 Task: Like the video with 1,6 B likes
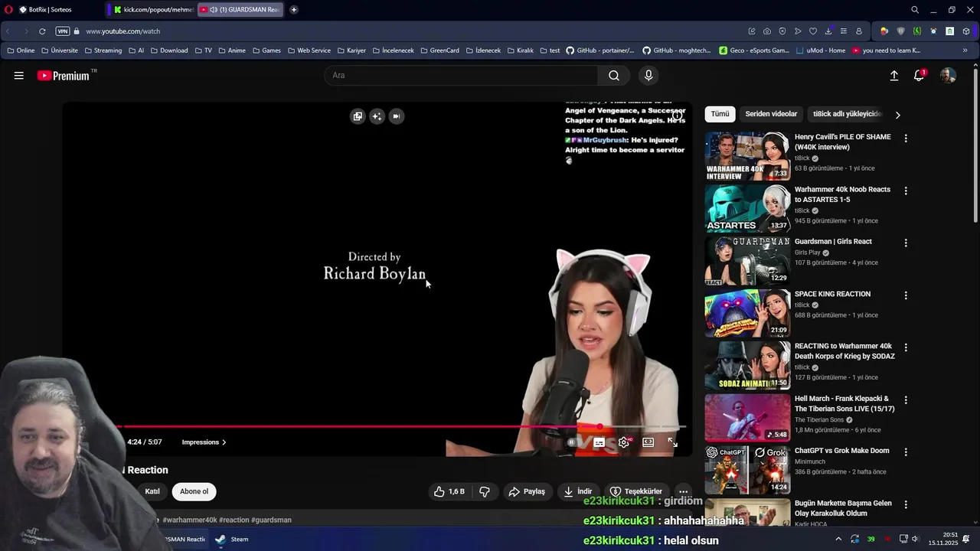point(449,491)
